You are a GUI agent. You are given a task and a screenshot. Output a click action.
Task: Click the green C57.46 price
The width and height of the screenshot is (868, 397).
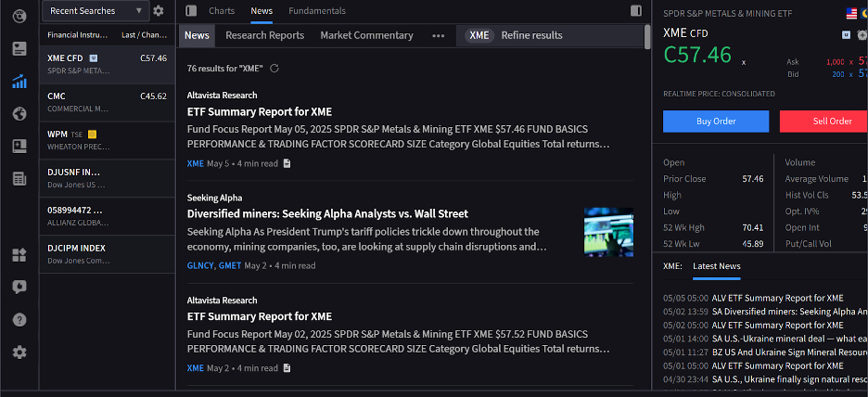[697, 55]
